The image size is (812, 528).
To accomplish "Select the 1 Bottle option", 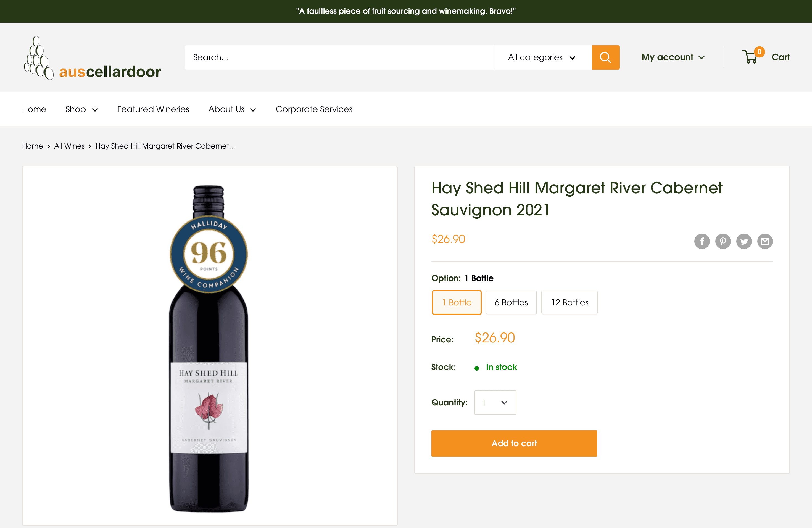I will (x=457, y=302).
